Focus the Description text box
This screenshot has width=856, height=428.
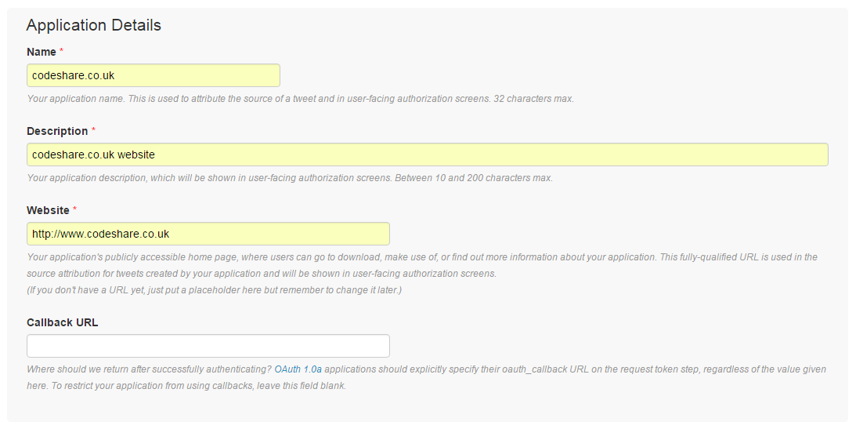click(427, 154)
